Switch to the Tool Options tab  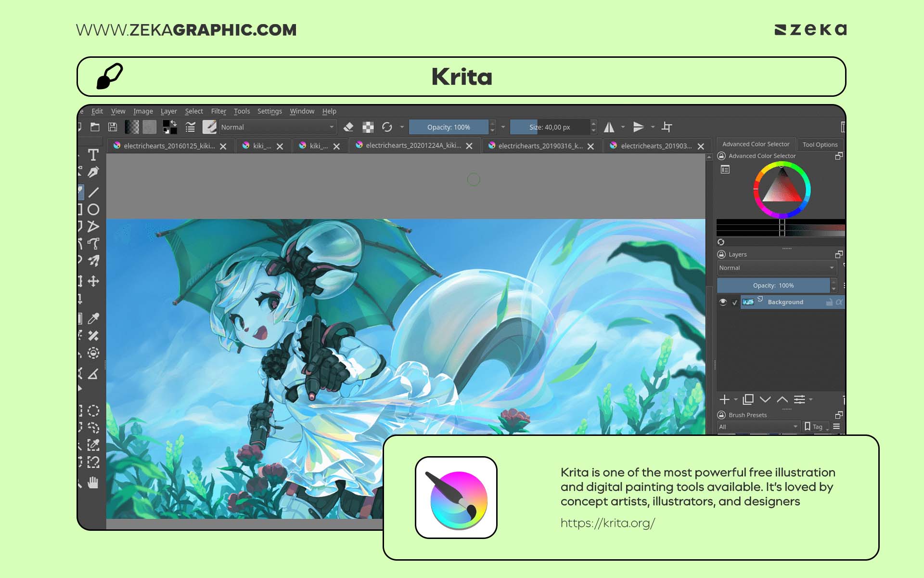(x=820, y=144)
